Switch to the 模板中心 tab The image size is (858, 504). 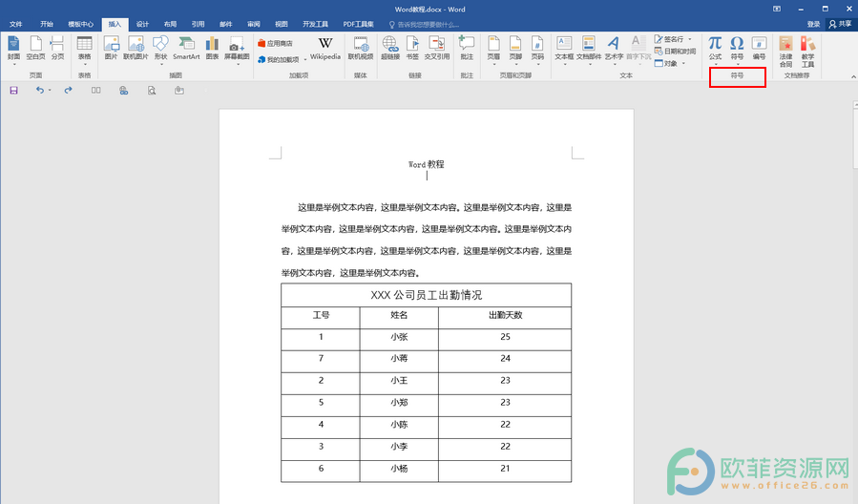pos(80,24)
